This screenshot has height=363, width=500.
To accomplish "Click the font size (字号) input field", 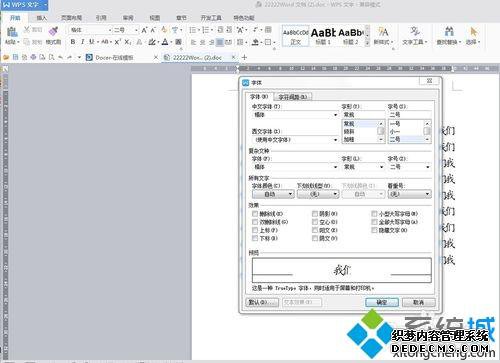I will (409, 114).
